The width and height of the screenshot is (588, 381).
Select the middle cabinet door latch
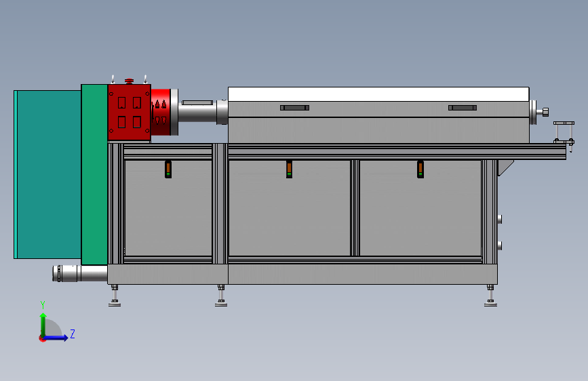[289, 169]
